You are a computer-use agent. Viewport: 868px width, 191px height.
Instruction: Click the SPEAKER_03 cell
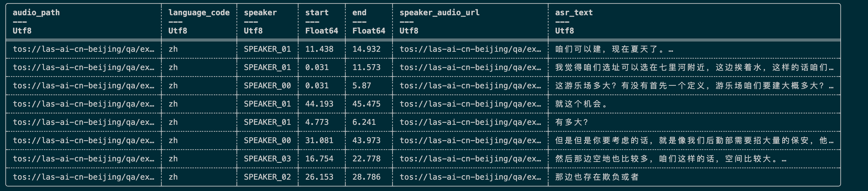point(267,159)
